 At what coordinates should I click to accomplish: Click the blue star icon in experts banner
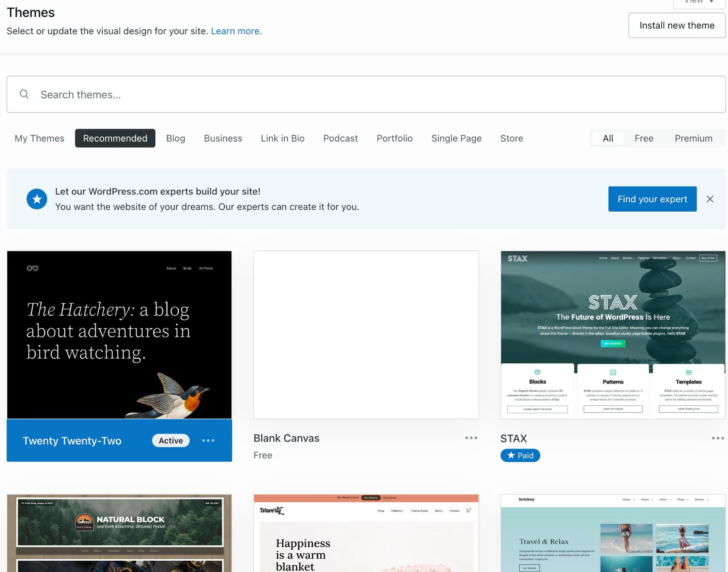(x=37, y=199)
